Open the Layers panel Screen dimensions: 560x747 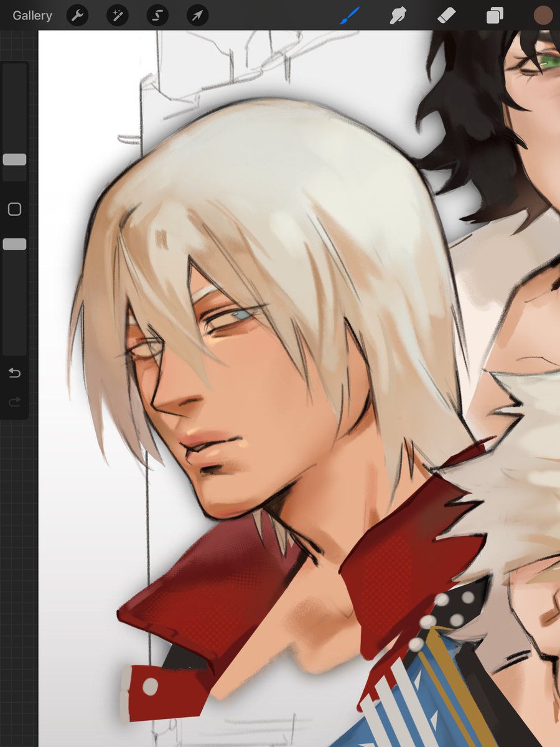[495, 16]
